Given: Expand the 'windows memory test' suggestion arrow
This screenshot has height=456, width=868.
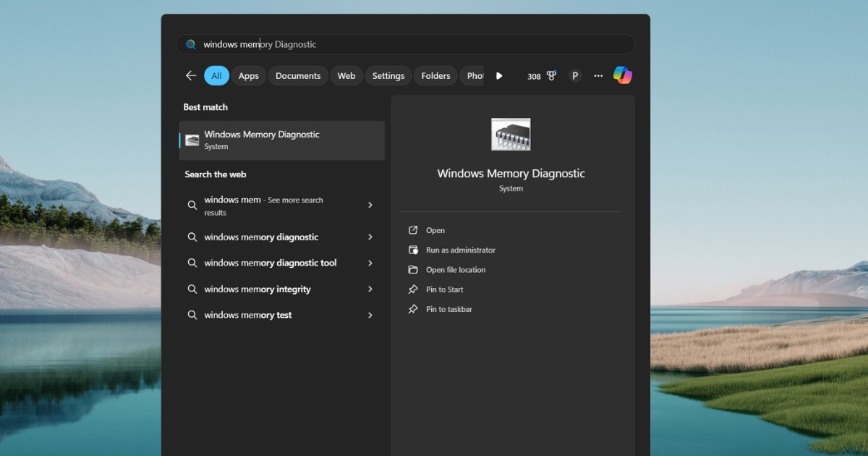Looking at the screenshot, I should click(x=370, y=316).
